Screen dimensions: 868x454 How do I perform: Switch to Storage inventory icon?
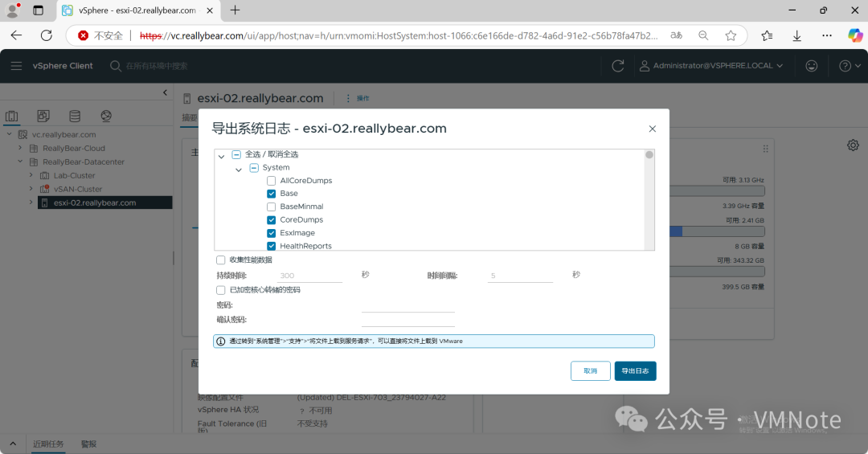point(75,116)
